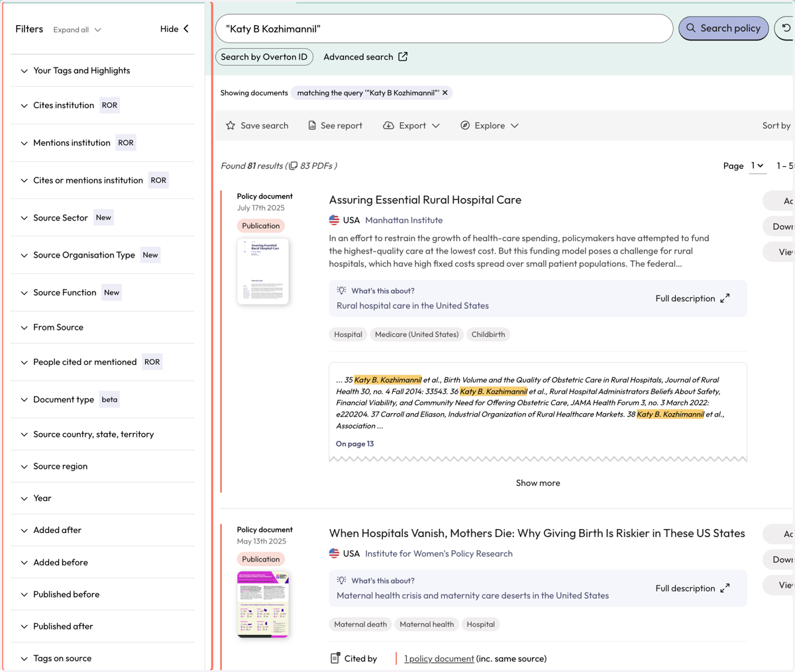Screen dimensions: 795x672
Task: Click lightbulb icon in Rural hospital care summary
Action: click(342, 291)
